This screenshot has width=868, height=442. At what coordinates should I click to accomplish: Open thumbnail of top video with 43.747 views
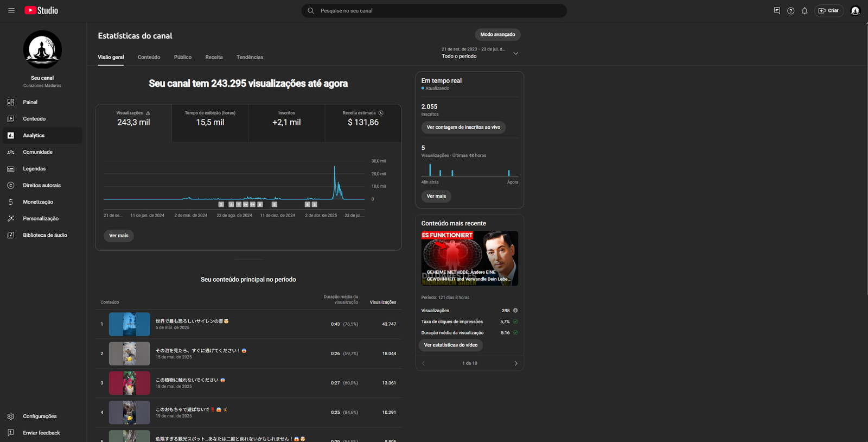[130, 324]
